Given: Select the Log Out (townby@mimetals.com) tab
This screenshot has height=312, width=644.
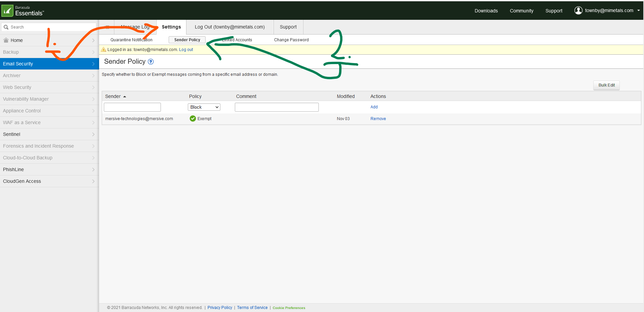Looking at the screenshot, I should (230, 27).
